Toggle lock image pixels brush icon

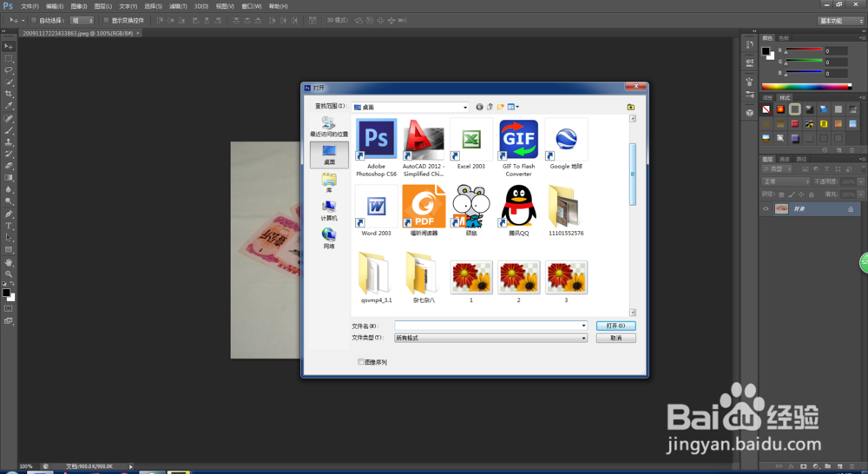(791, 194)
